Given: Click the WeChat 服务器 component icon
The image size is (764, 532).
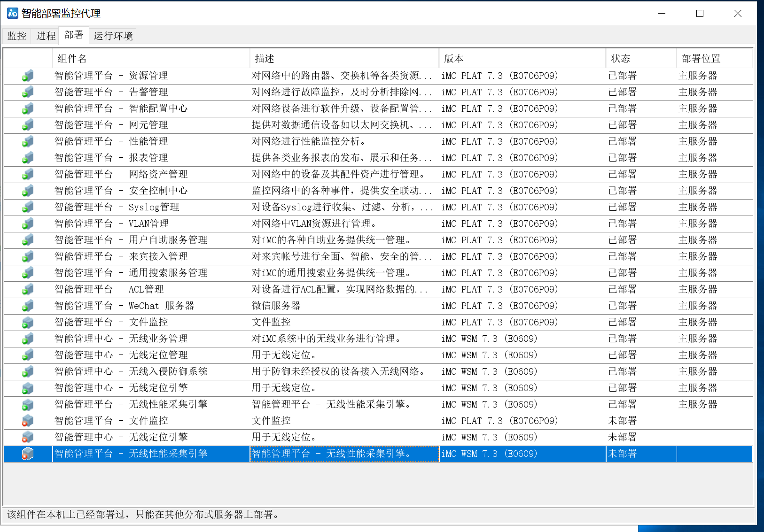Looking at the screenshot, I should tap(28, 306).
